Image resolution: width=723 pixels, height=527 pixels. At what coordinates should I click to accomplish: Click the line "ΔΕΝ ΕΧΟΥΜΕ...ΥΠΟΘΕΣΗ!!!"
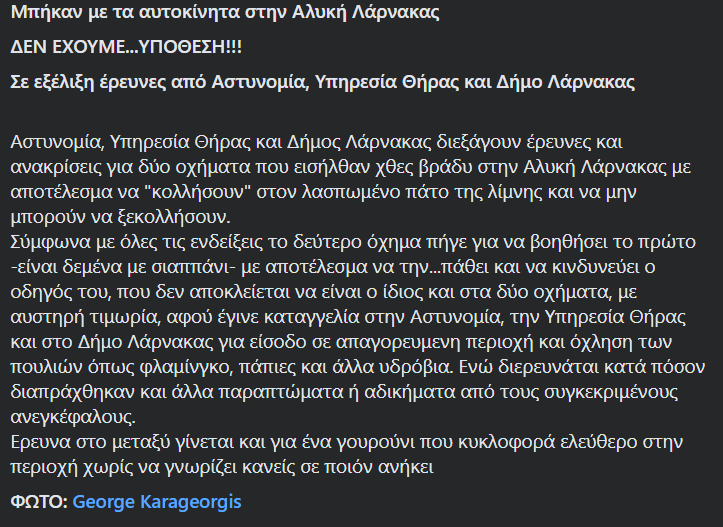coord(126,48)
